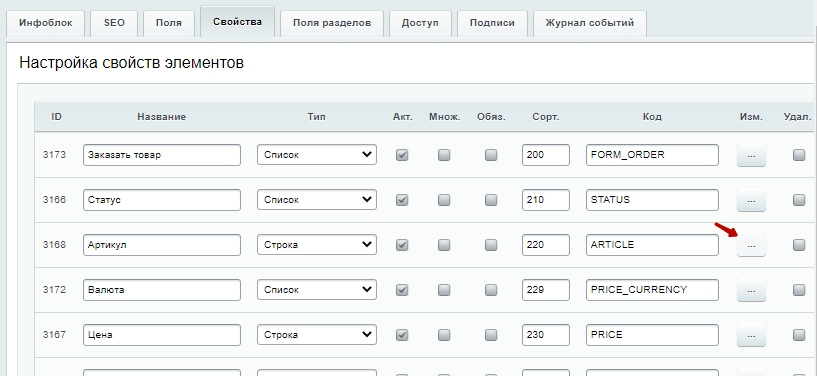Select the Свойства tab
The height and width of the screenshot is (376, 817).
237,22
